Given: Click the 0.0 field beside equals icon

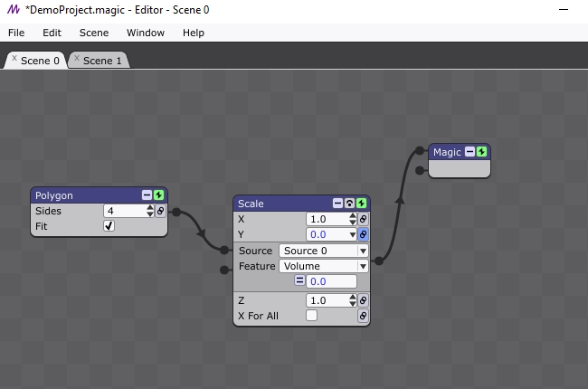Looking at the screenshot, I should pyautogui.click(x=331, y=281).
